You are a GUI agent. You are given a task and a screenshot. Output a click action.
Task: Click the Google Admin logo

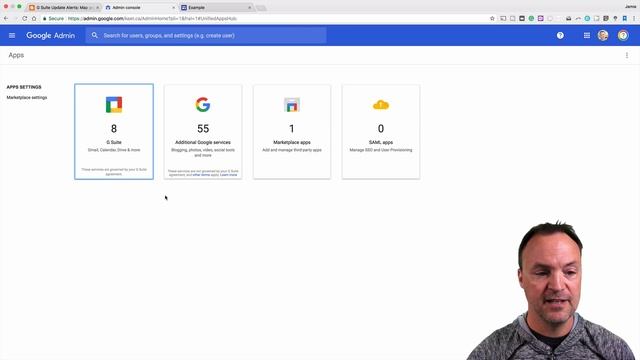[51, 36]
